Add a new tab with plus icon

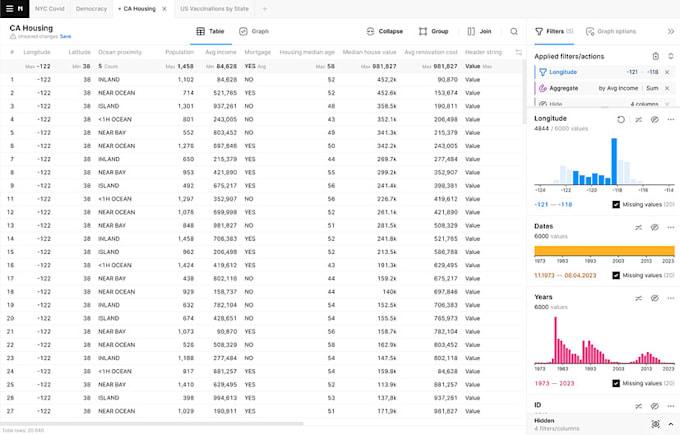(265, 9)
